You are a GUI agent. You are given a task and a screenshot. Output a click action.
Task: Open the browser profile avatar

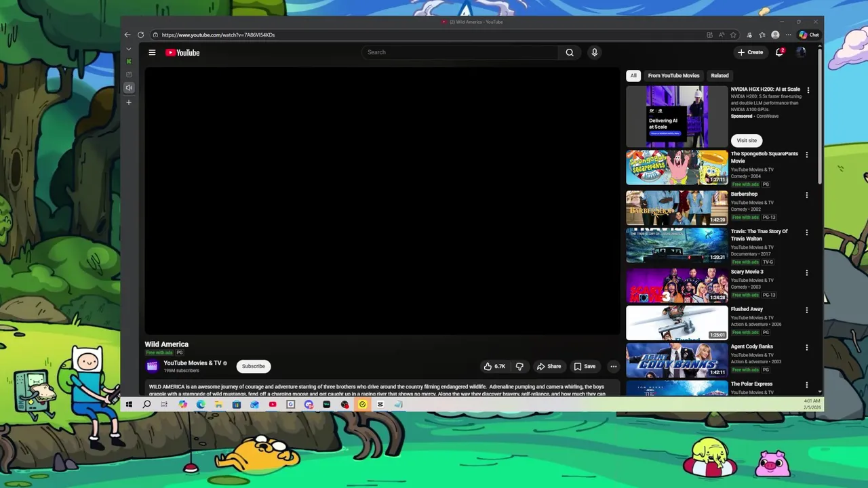coord(775,35)
